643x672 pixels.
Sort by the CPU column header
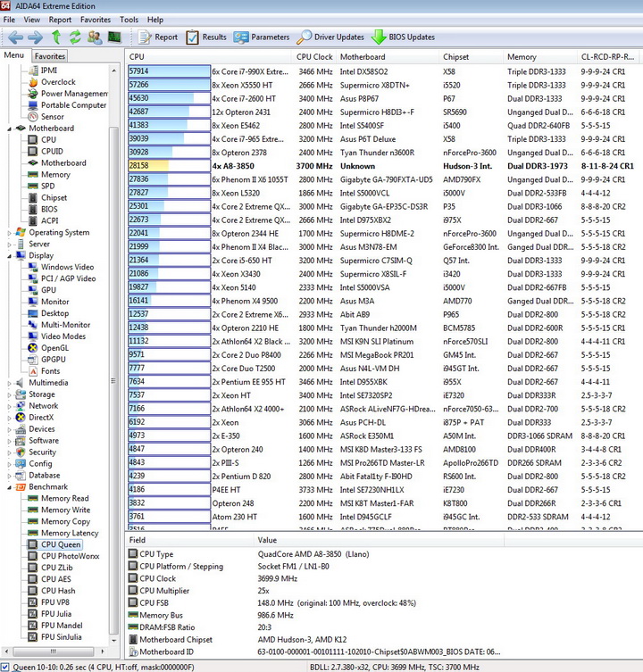coord(208,56)
